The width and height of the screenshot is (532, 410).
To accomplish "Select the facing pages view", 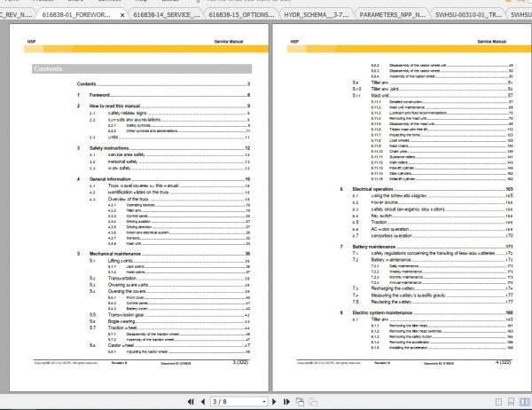I will coord(525,402).
